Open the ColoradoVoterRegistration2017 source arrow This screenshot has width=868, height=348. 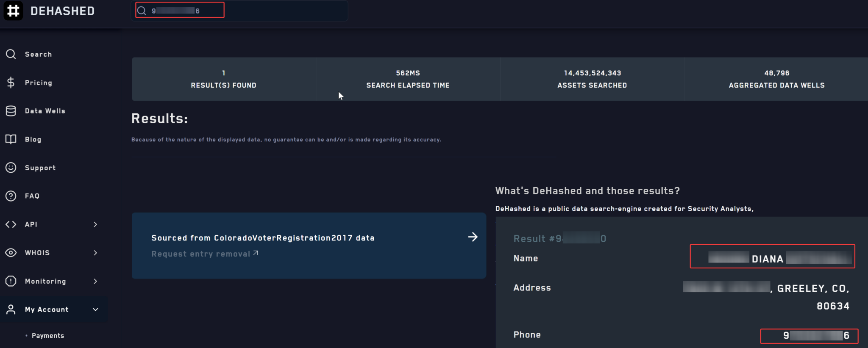click(473, 237)
